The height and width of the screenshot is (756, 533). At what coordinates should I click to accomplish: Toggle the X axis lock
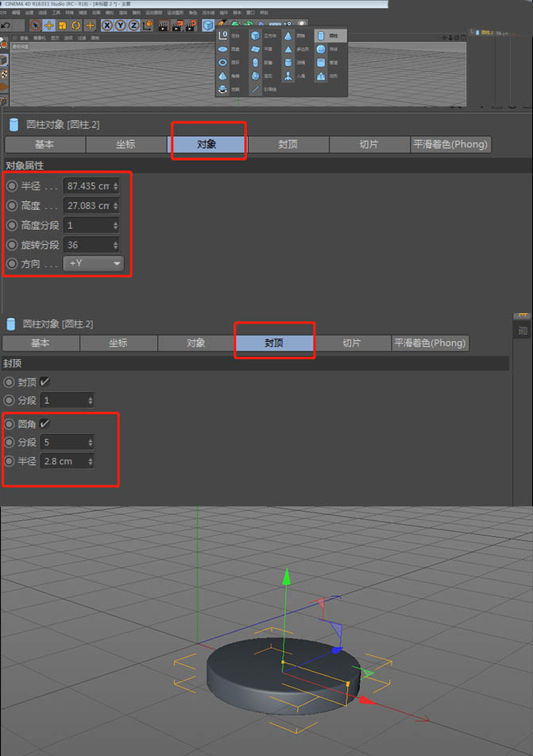[107, 25]
